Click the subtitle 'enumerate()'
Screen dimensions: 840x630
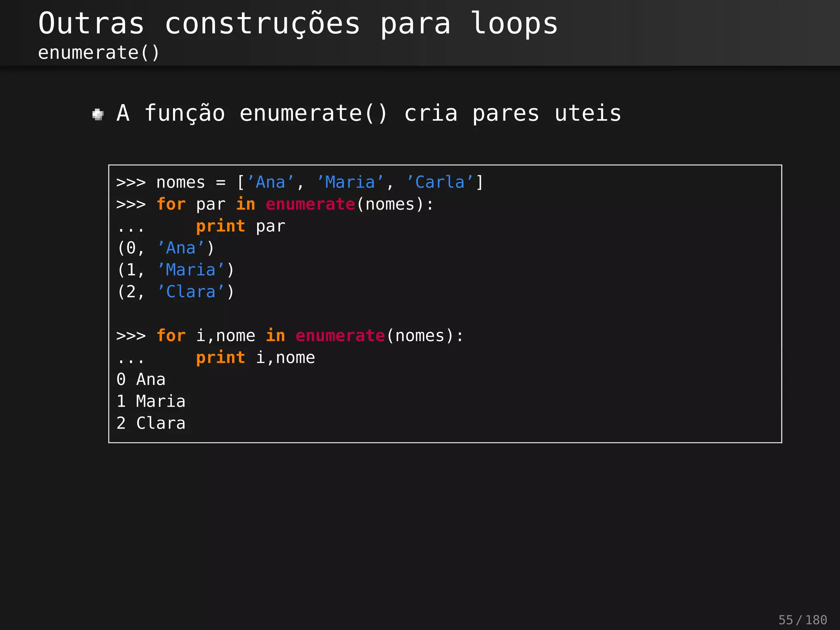click(x=99, y=53)
